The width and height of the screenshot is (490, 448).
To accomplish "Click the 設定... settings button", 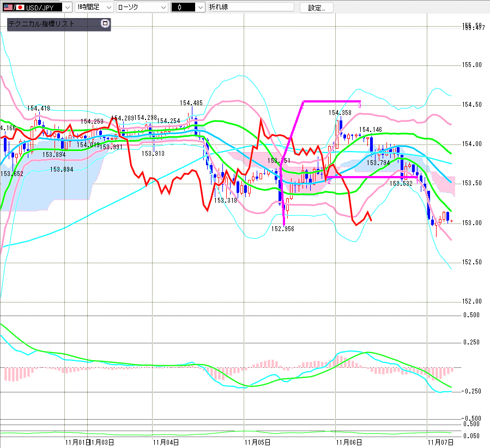I will 316,8.
